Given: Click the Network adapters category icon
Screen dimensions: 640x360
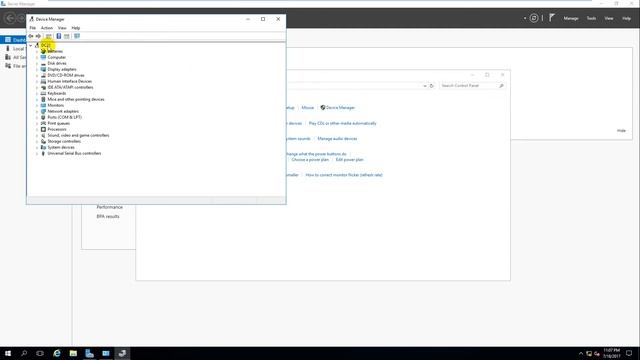Looking at the screenshot, I should click(43, 111).
